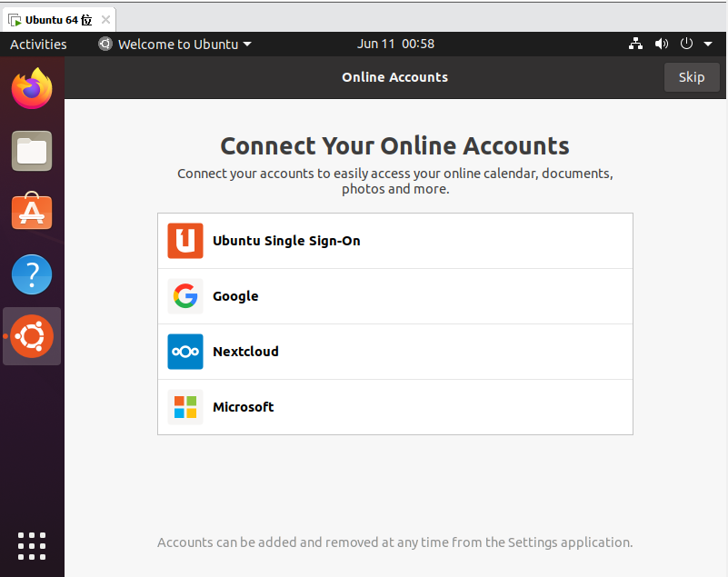
Task: Click the Google logo icon
Action: point(185,295)
